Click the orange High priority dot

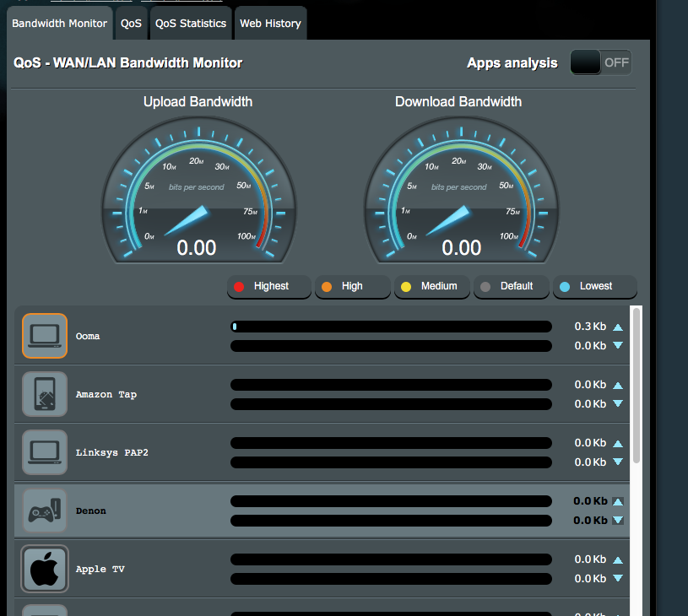tap(327, 287)
